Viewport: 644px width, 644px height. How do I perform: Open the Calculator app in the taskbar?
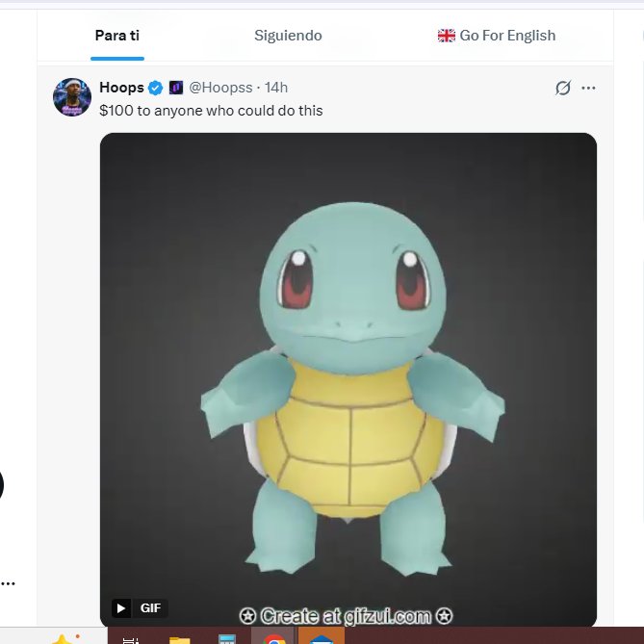pyautogui.click(x=227, y=638)
